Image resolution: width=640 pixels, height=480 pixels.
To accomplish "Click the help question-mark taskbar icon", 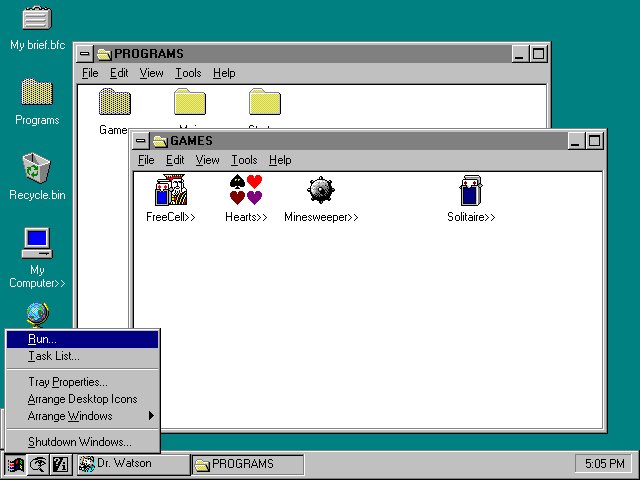I will coord(61,464).
